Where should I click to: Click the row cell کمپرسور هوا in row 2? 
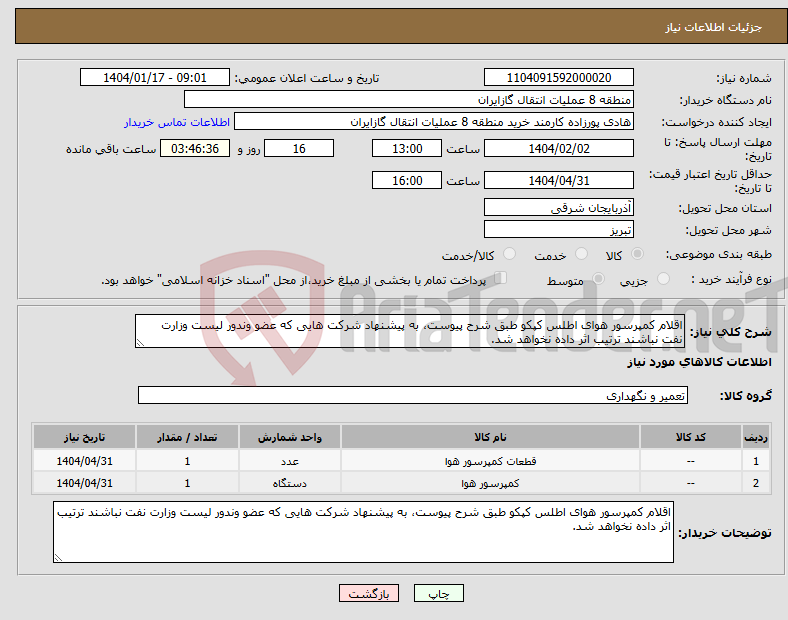(490, 483)
